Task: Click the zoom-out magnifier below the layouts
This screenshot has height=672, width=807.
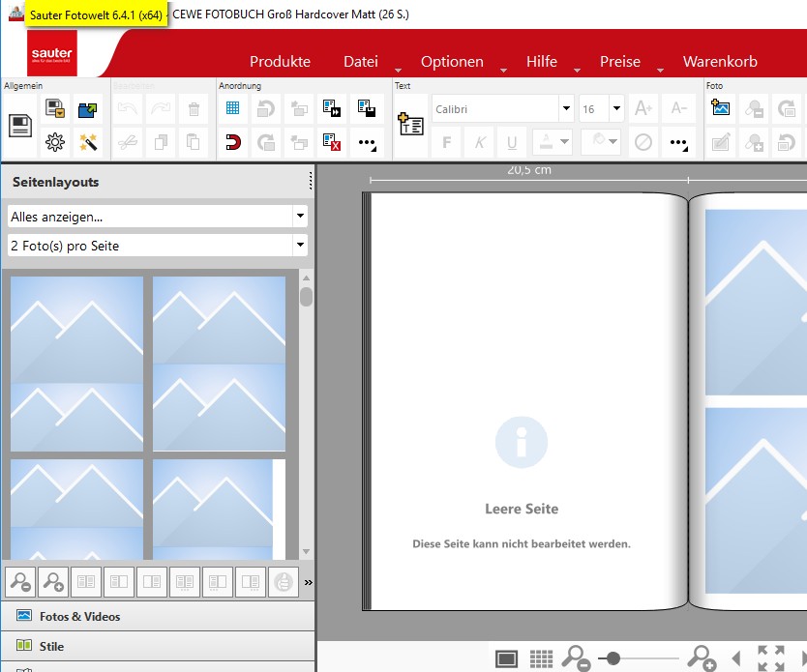Action: click(x=18, y=582)
